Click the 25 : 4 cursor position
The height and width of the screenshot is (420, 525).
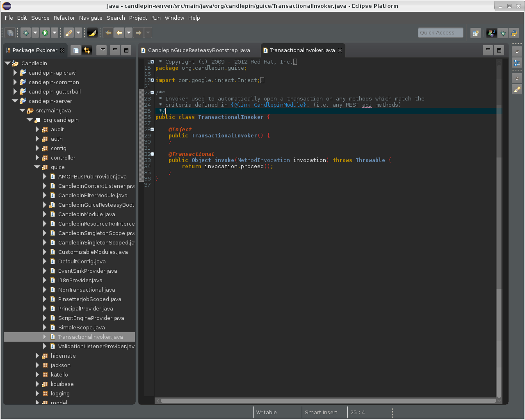pyautogui.click(x=358, y=413)
